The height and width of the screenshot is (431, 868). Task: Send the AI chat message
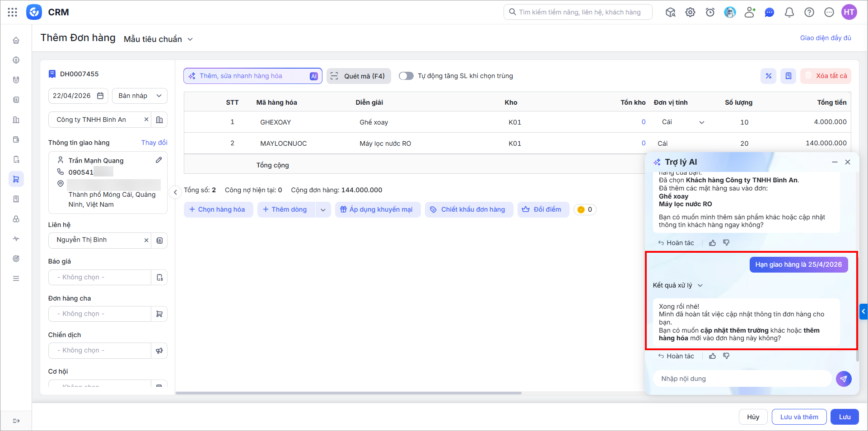click(844, 379)
